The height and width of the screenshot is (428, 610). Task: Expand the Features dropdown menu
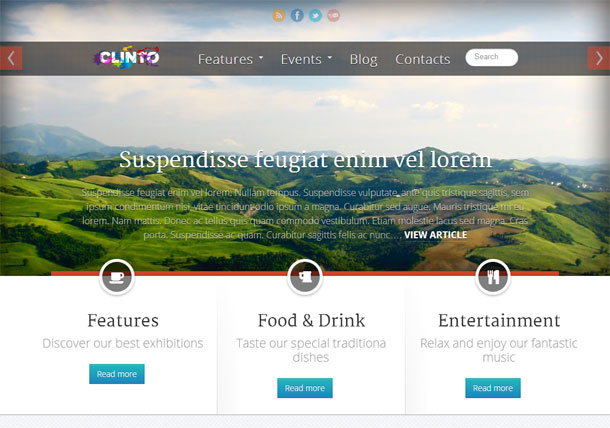pyautogui.click(x=230, y=59)
